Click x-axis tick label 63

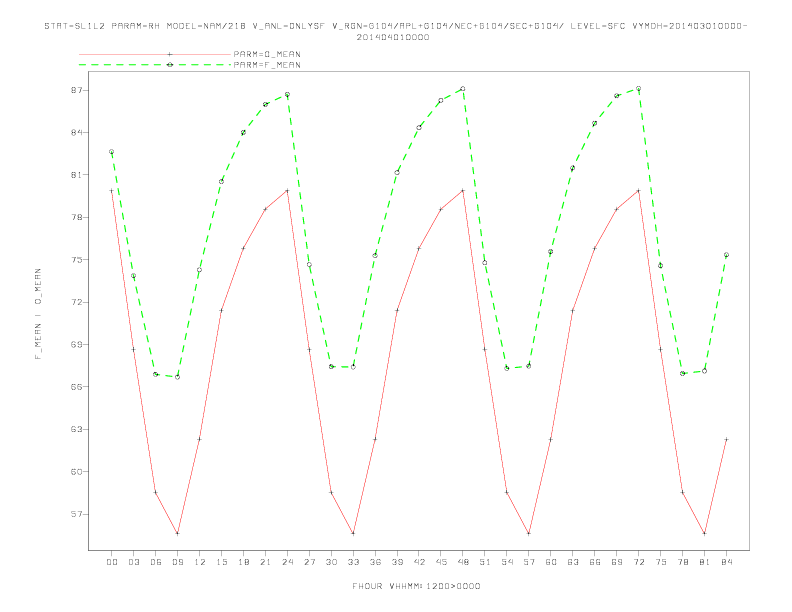572,562
